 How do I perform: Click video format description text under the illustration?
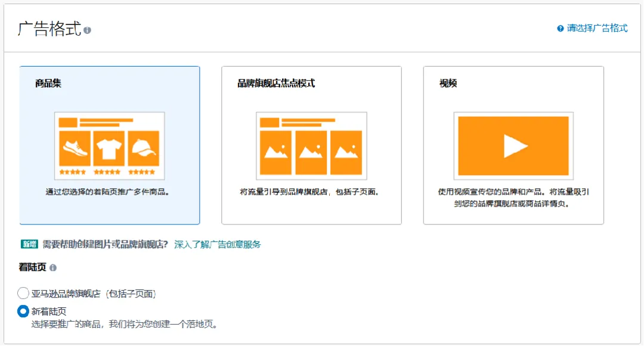coord(513,198)
